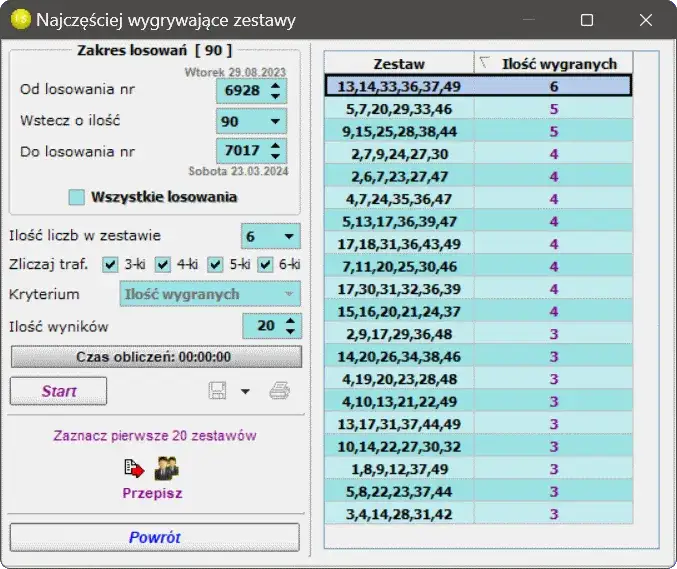
Task: Click the save (floppy disk) icon
Action: click(219, 391)
